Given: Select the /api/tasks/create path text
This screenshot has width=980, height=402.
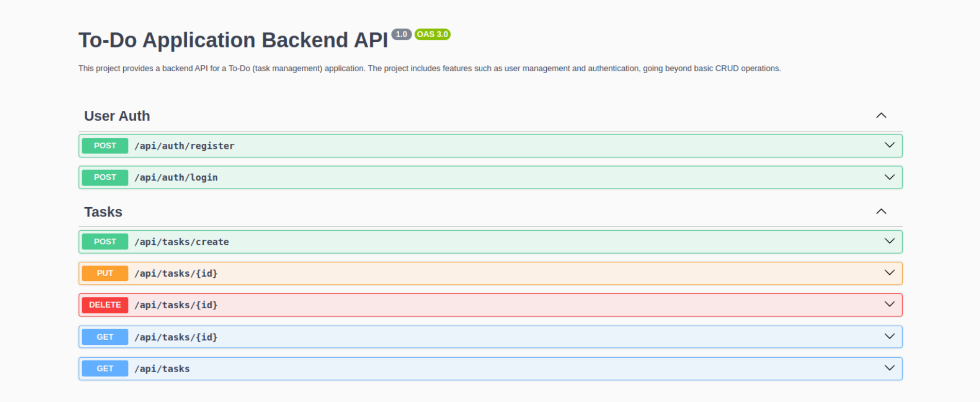Looking at the screenshot, I should tap(182, 242).
